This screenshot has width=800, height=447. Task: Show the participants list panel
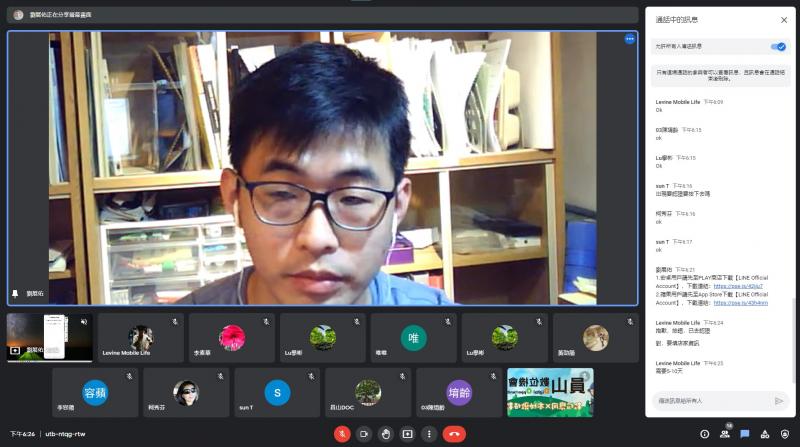725,434
